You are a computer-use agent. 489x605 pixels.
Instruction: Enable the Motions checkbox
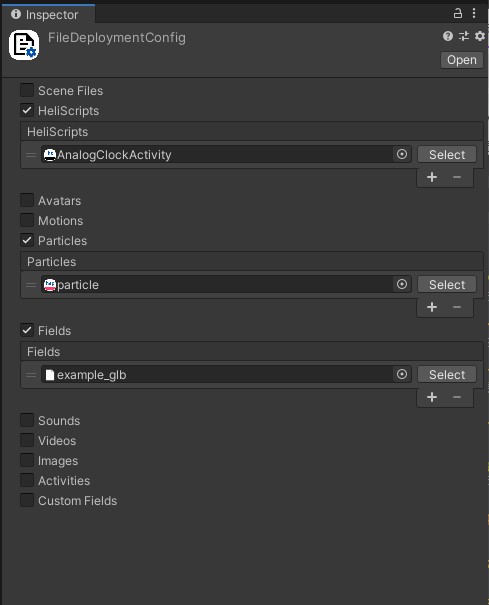tap(27, 220)
